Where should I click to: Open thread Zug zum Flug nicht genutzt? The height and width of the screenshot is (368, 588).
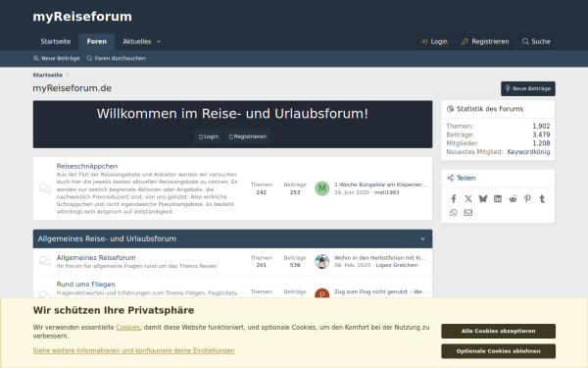coord(380,291)
